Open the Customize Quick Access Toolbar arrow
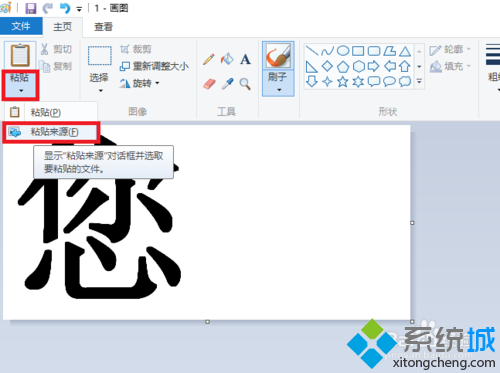 tap(79, 9)
